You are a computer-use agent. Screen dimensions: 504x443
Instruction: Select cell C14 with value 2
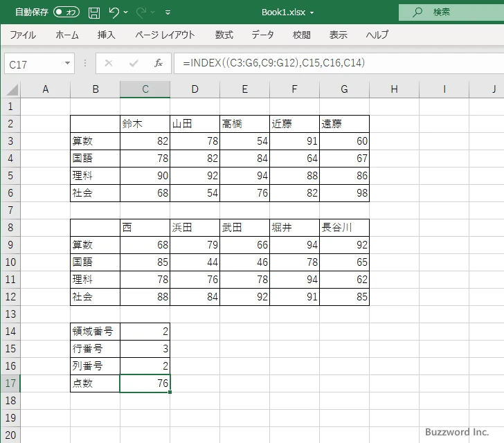tap(145, 332)
